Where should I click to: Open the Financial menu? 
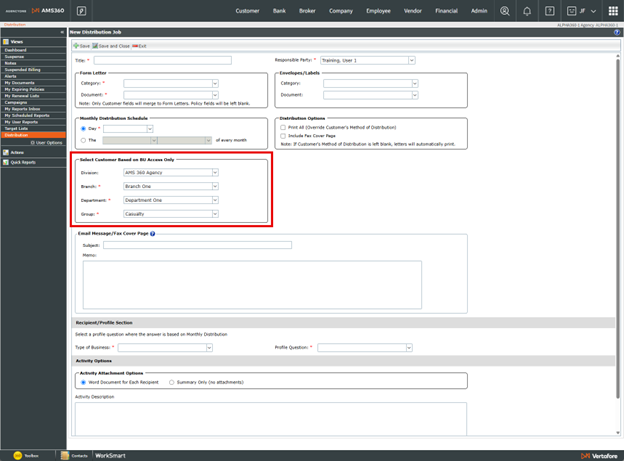446,11
